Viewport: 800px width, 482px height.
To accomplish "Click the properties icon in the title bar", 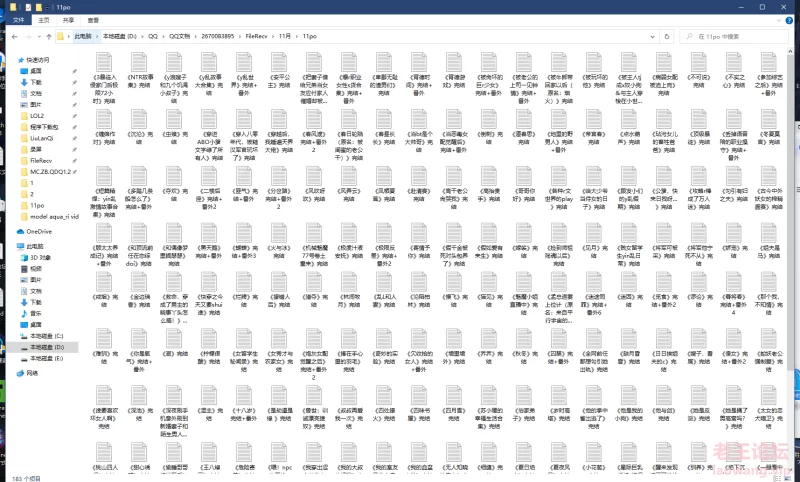I will (x=28, y=7).
